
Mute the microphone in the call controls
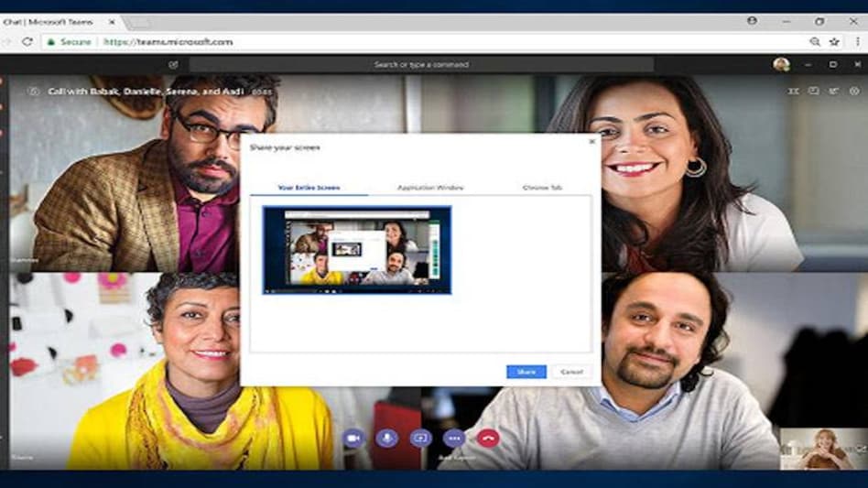tap(387, 439)
